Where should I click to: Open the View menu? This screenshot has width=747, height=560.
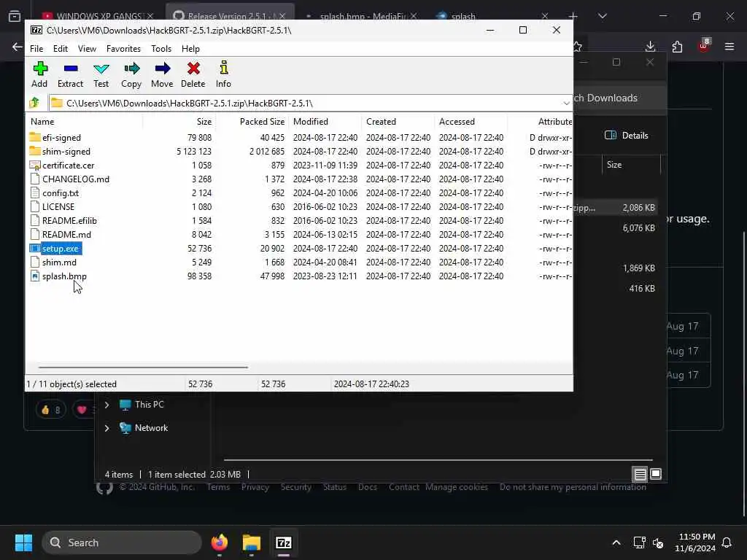click(x=87, y=49)
